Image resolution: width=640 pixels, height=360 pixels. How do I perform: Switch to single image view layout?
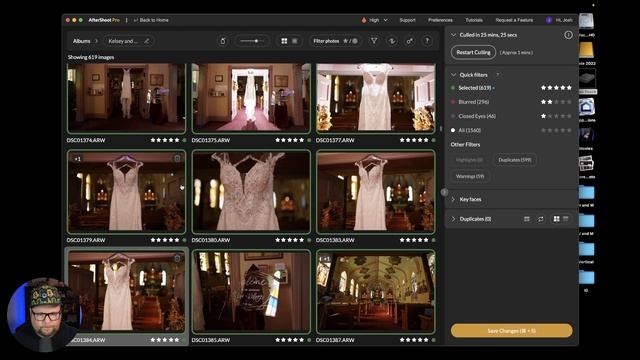click(x=295, y=41)
